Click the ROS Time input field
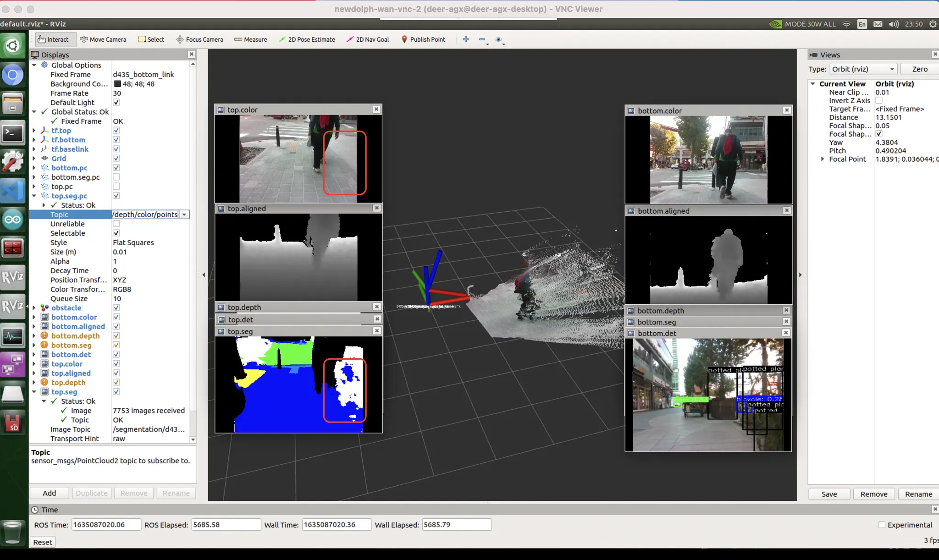Screen dimensions: 939x560 [106, 525]
